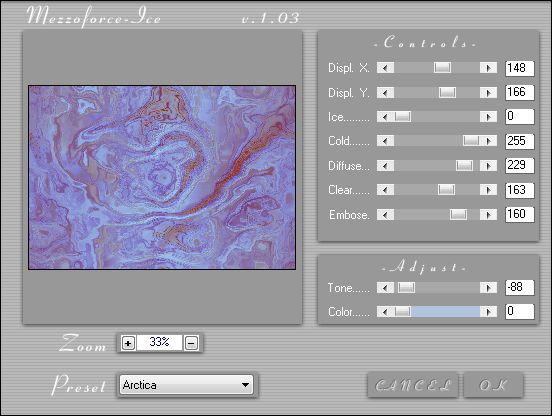Click left arrow of Clear slider

(x=385, y=190)
